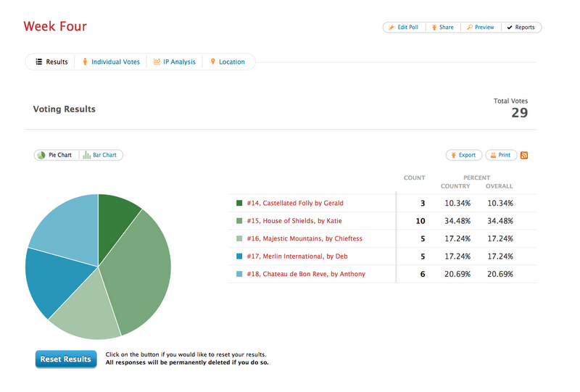Image resolution: width=580 pixels, height=392 pixels.
Task: Click the PERCENT column group header
Action: click(x=476, y=178)
